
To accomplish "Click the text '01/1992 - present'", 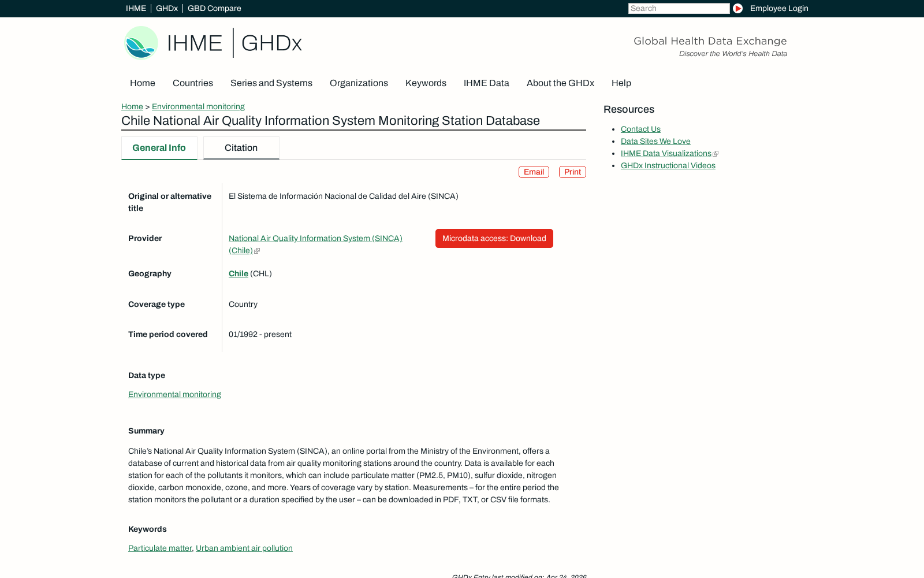I will (260, 335).
